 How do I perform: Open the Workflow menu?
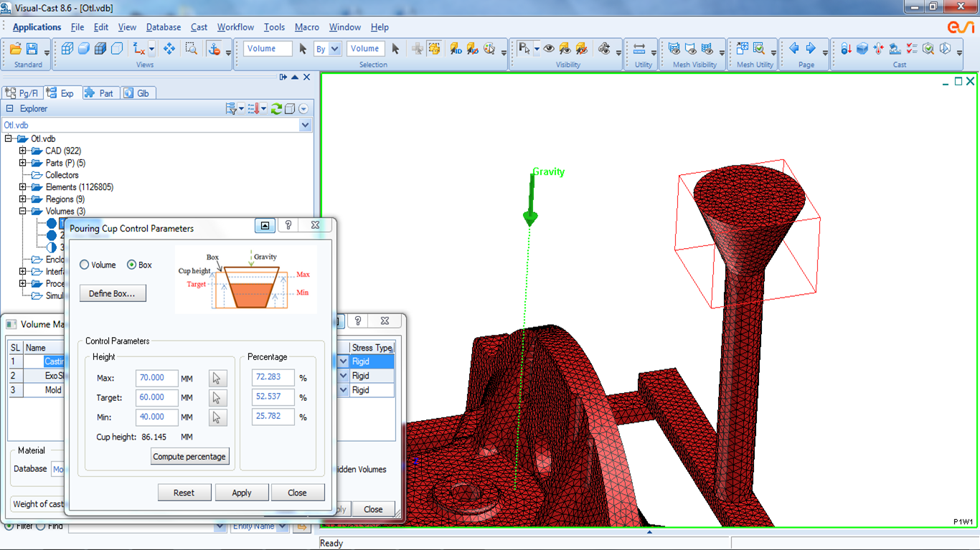tap(235, 27)
